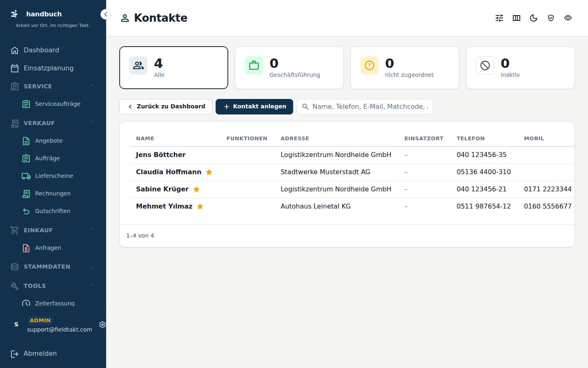Open the column layout icon in header

517,18
